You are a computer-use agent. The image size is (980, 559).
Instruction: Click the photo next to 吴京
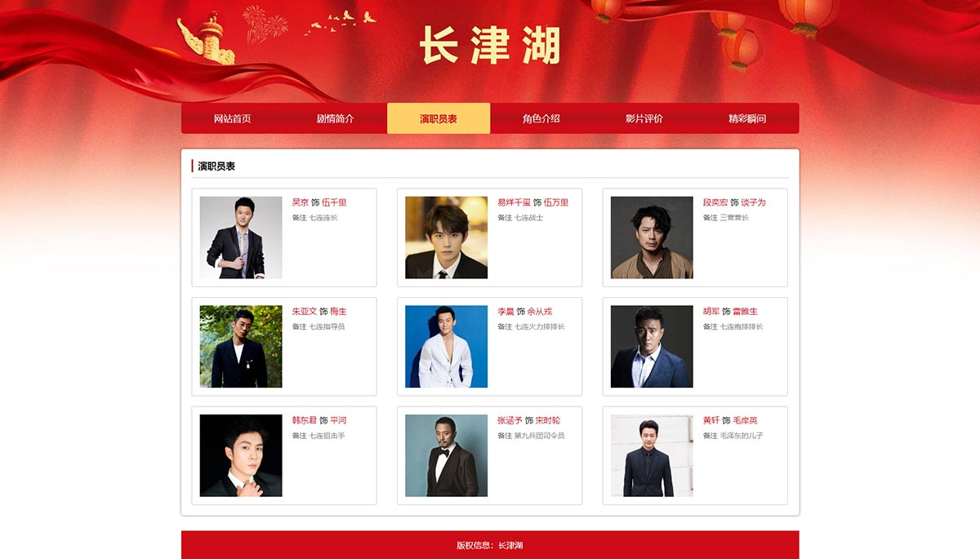click(x=241, y=237)
